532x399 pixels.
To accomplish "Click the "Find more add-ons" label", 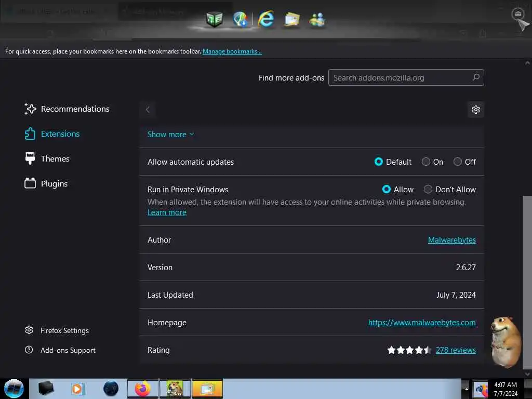I will point(291,78).
